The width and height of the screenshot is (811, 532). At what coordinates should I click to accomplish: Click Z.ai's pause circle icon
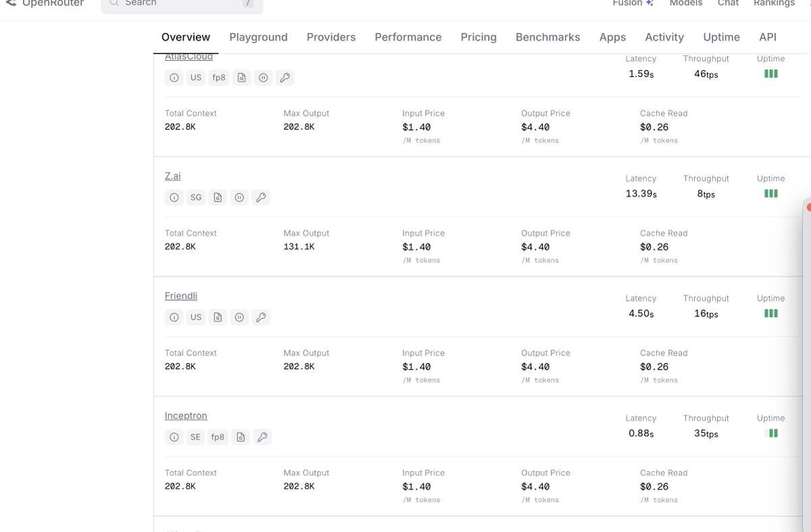[239, 197]
